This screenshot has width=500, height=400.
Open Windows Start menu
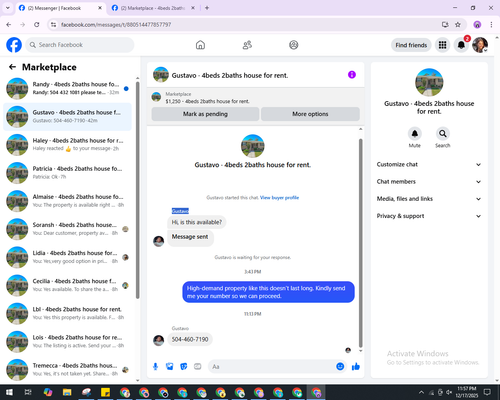point(9,392)
